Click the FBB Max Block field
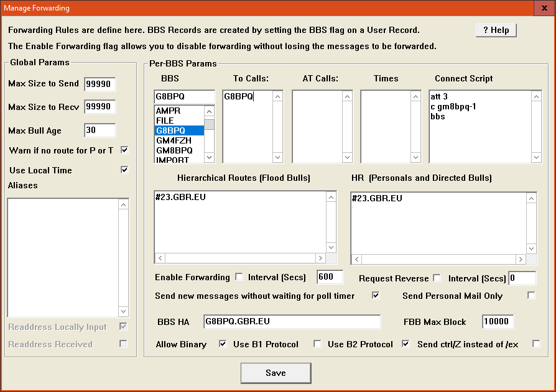556x392 pixels. (x=498, y=322)
